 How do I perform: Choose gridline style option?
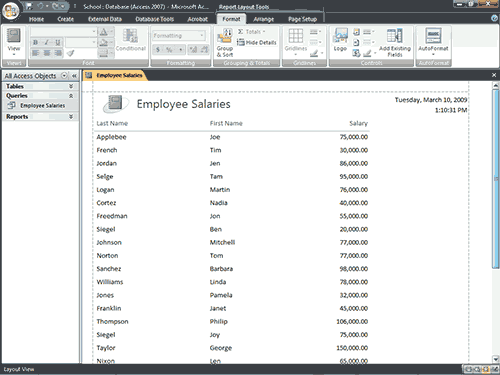tap(315, 42)
